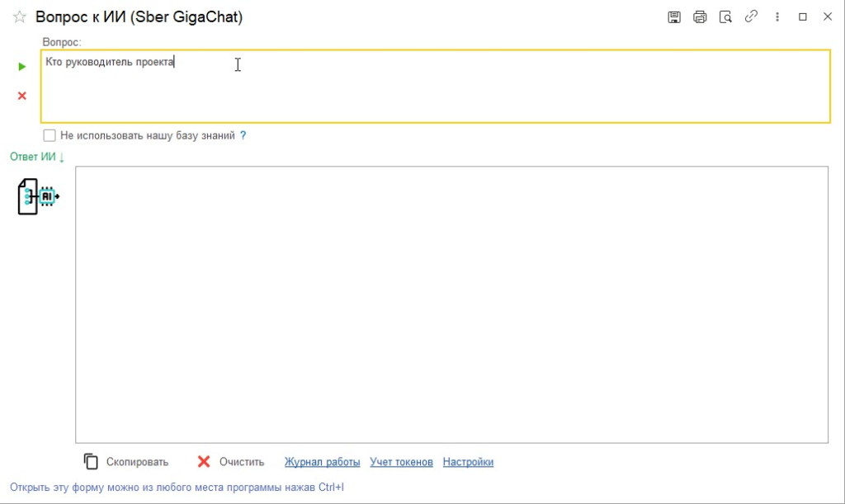
Task: Add this form to favorites star
Action: coord(20,17)
